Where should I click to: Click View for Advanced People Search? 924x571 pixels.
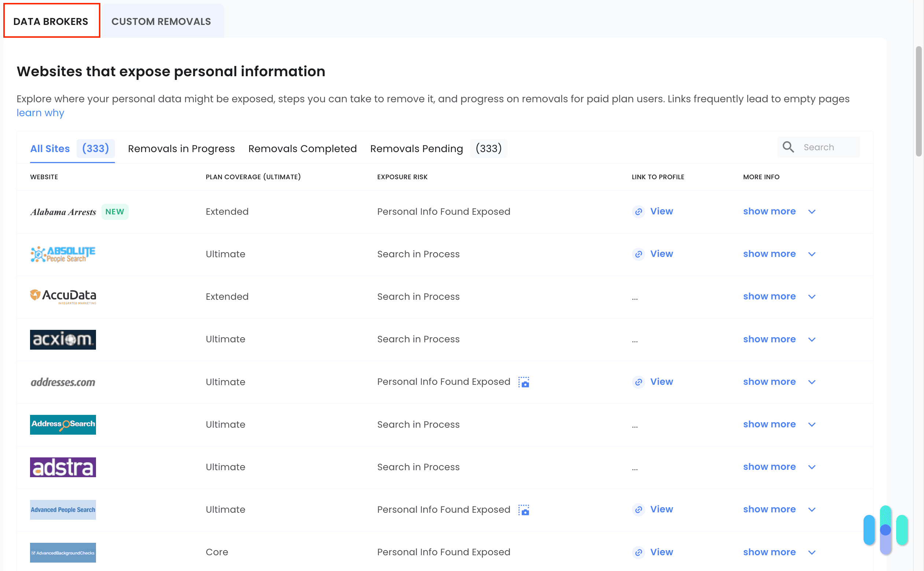[661, 509]
